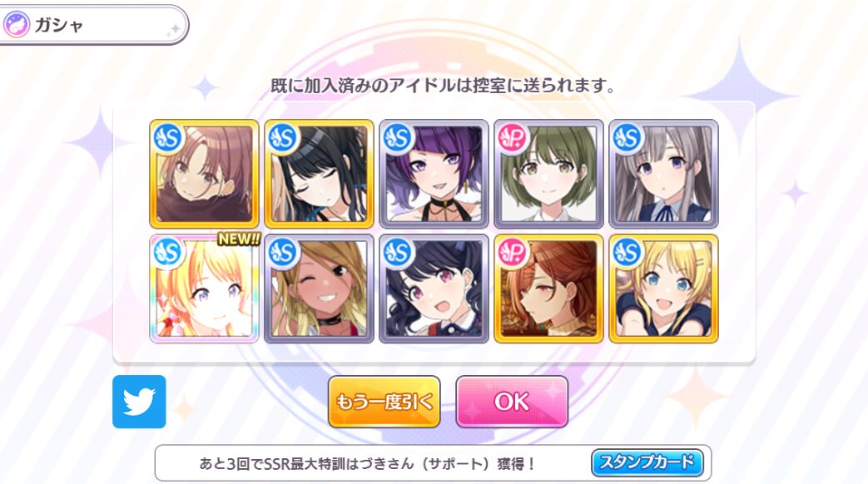This screenshot has width=868, height=484.
Task: Select the red-haired P idol card
Action: [548, 289]
